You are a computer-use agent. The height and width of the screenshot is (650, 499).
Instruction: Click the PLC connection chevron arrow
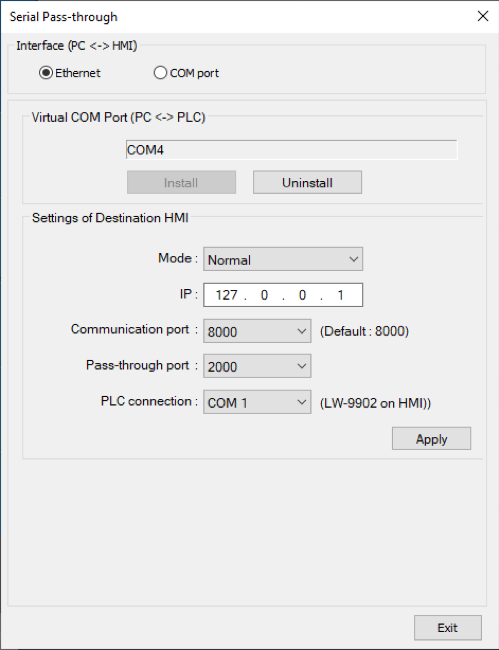pyautogui.click(x=302, y=402)
